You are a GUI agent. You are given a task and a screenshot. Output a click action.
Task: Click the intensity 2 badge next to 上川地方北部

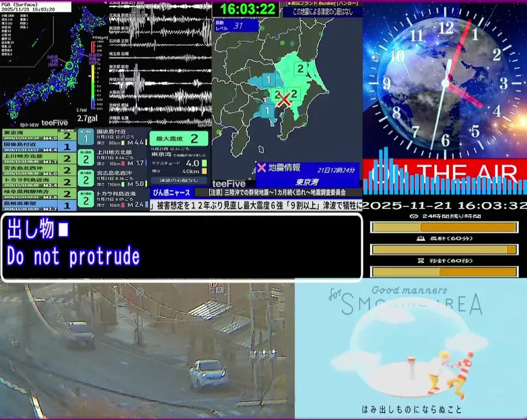(86, 158)
